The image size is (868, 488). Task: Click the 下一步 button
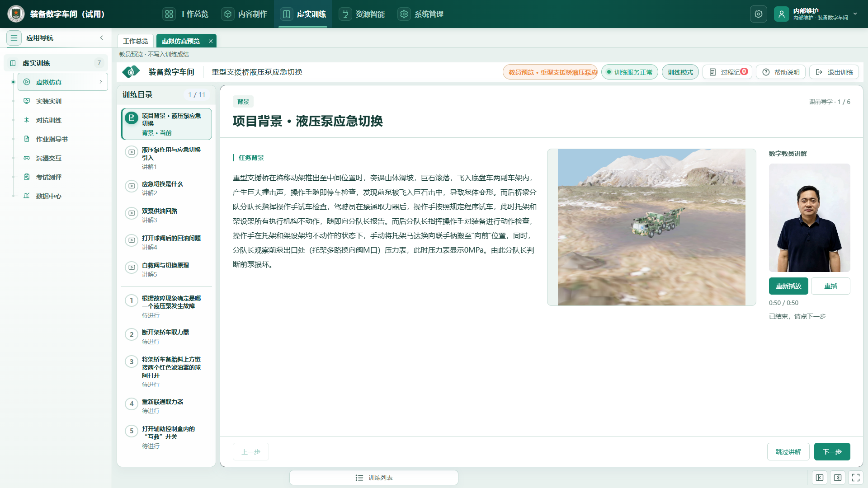(832, 452)
